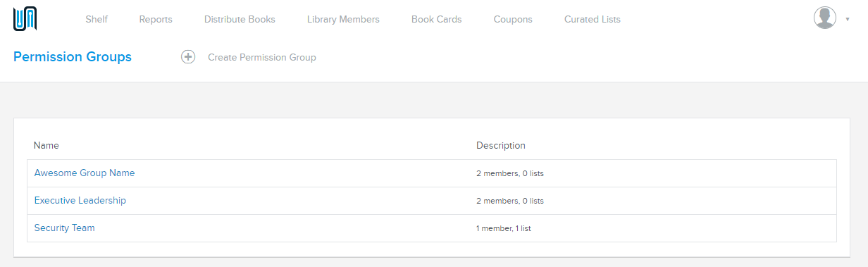Viewport: 868px width, 267px height.
Task: Open the Awesome Group Name group
Action: pyautogui.click(x=85, y=173)
